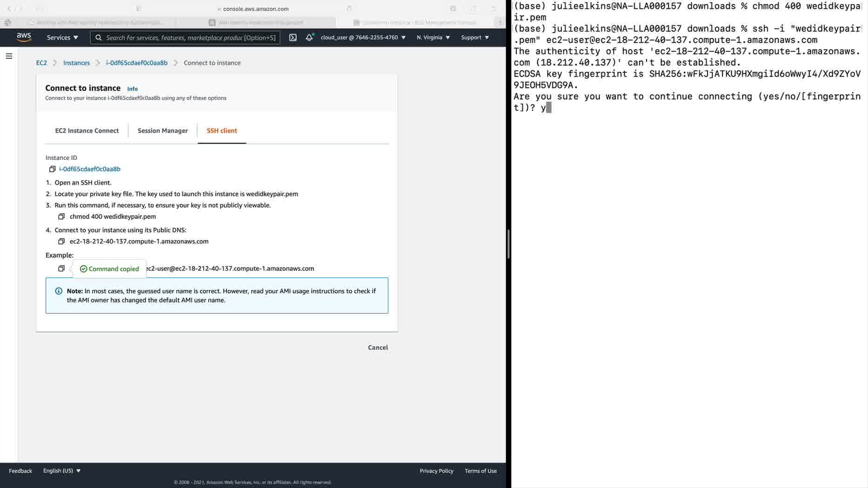Open the Terms of Use link
The image size is (868, 488).
(481, 471)
